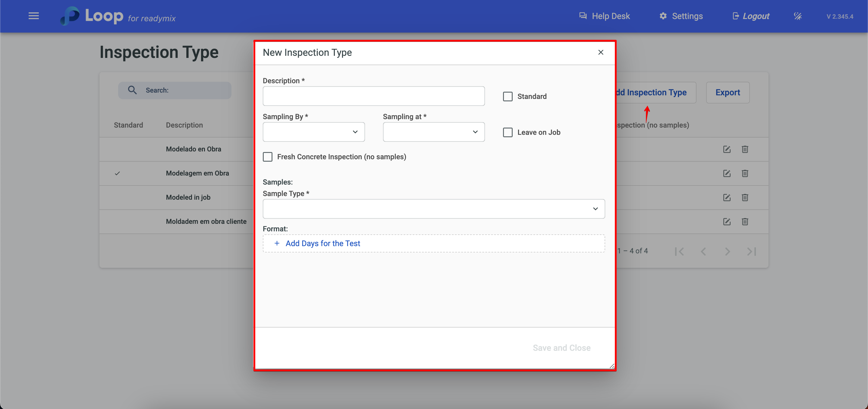The image size is (868, 409).
Task: Open the Sampling By dropdown
Action: tap(313, 132)
